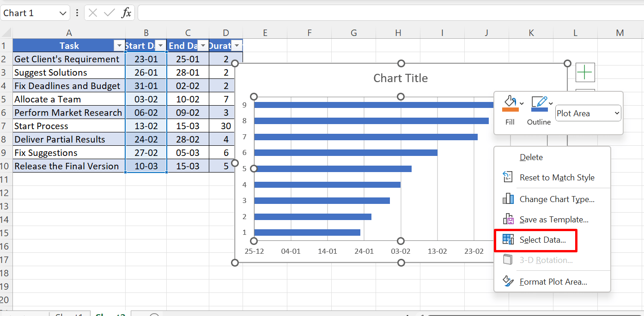Select the Chart Title text

coord(401,78)
